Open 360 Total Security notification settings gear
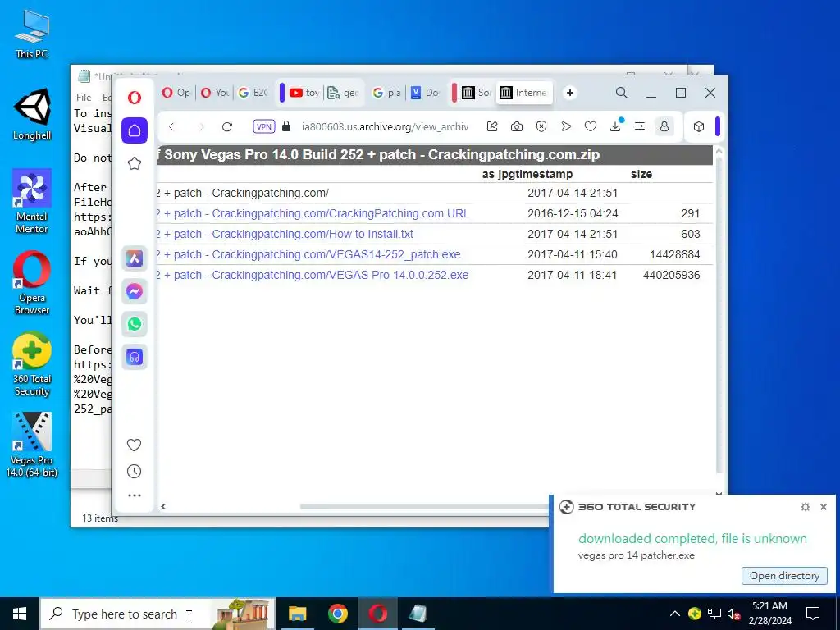 point(806,507)
